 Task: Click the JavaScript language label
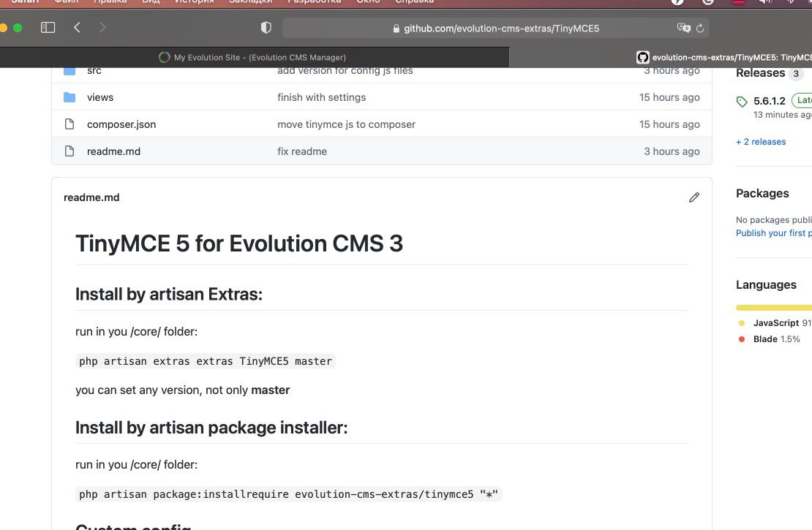pyautogui.click(x=775, y=323)
